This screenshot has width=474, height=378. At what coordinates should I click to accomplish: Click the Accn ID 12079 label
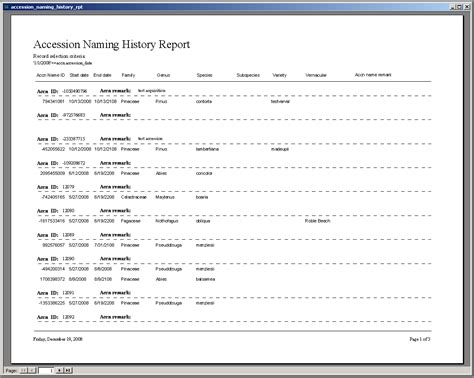pos(56,187)
